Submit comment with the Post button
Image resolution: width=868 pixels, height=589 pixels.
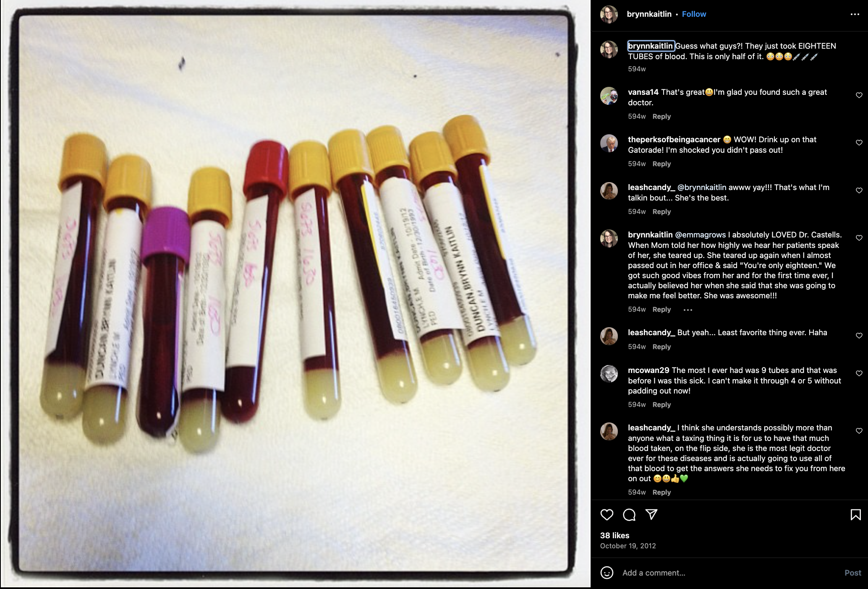click(x=852, y=573)
